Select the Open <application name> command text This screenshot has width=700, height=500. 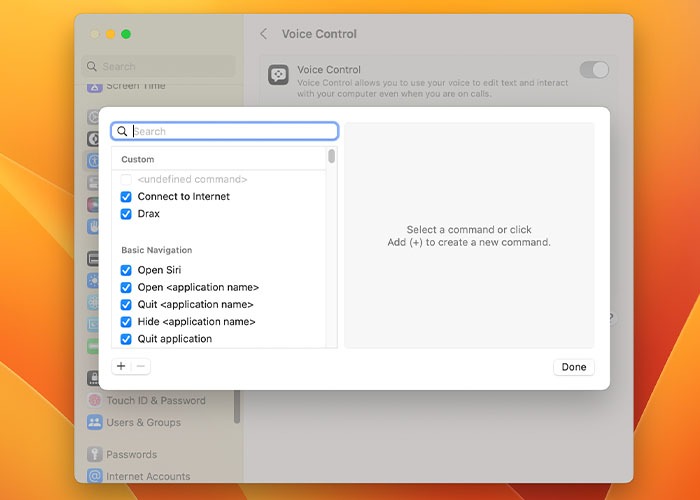tap(198, 287)
